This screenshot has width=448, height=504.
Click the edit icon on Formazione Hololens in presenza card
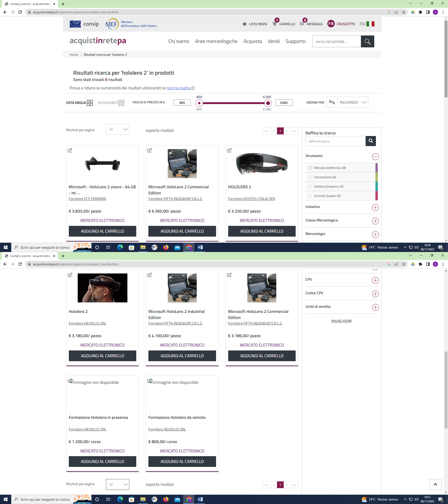(70, 381)
